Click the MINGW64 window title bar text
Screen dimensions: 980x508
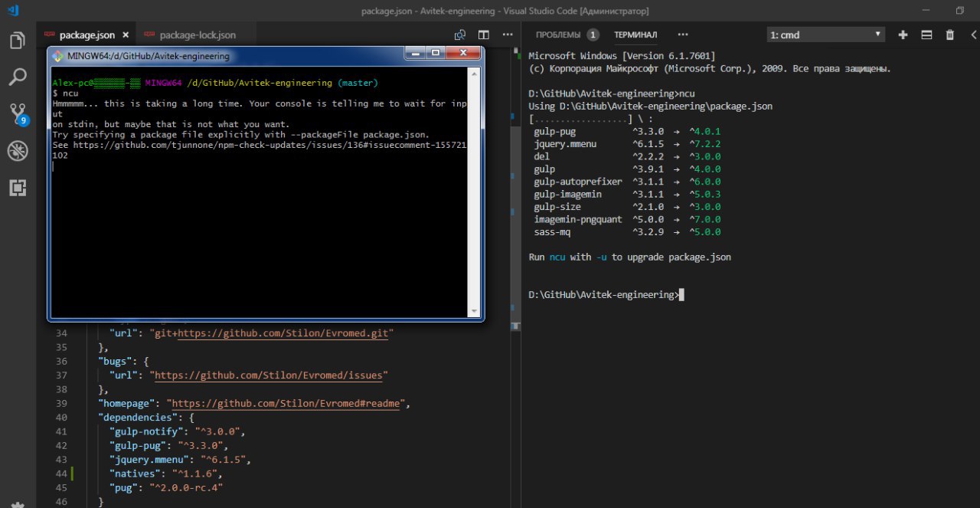point(149,56)
